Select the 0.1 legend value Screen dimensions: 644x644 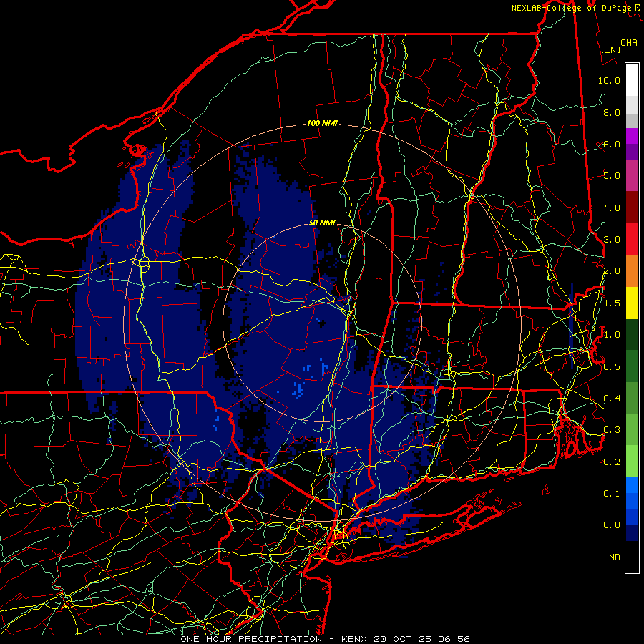tap(612, 493)
